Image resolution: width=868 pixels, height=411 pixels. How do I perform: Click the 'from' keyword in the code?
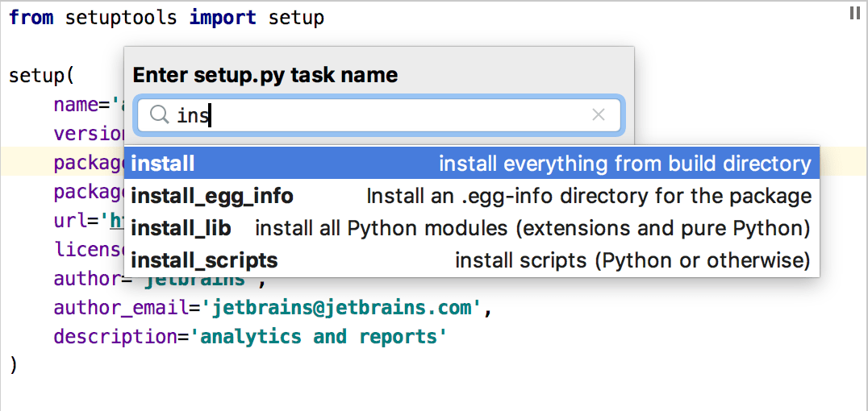click(x=31, y=18)
